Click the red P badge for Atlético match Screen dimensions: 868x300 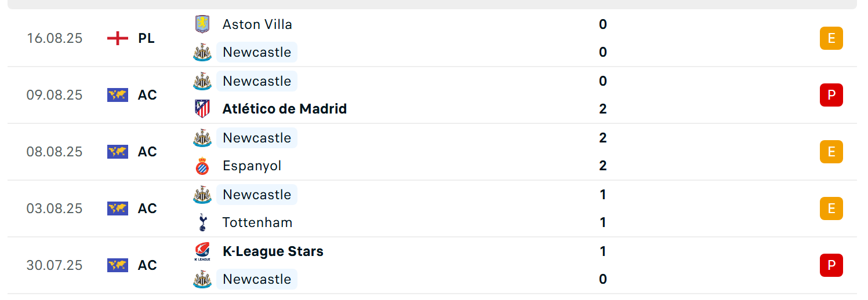(x=831, y=95)
